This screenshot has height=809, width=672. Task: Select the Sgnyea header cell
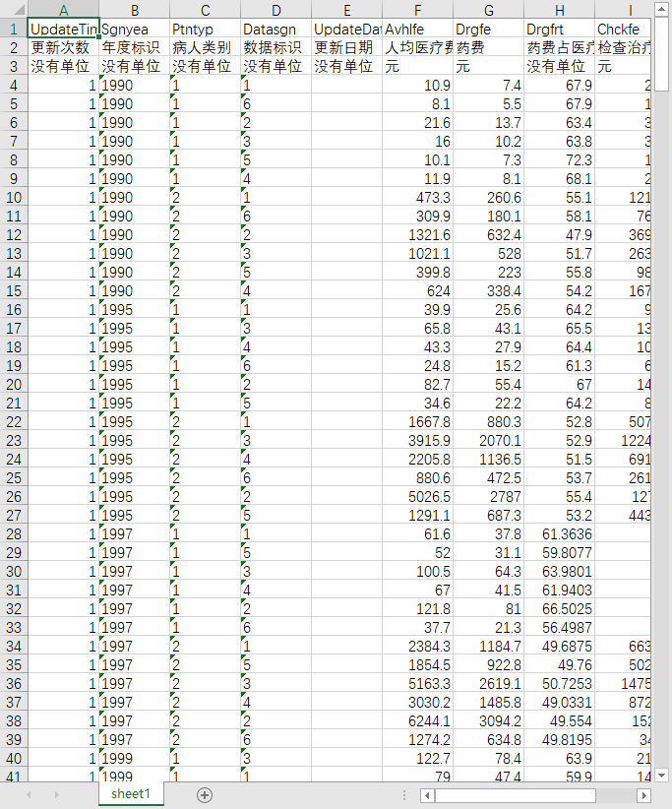pyautogui.click(x=135, y=29)
